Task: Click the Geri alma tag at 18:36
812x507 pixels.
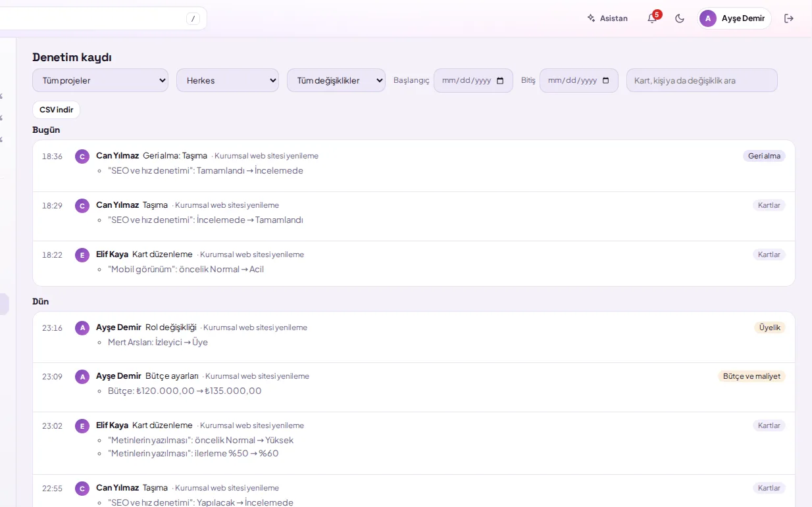Action: 764,156
